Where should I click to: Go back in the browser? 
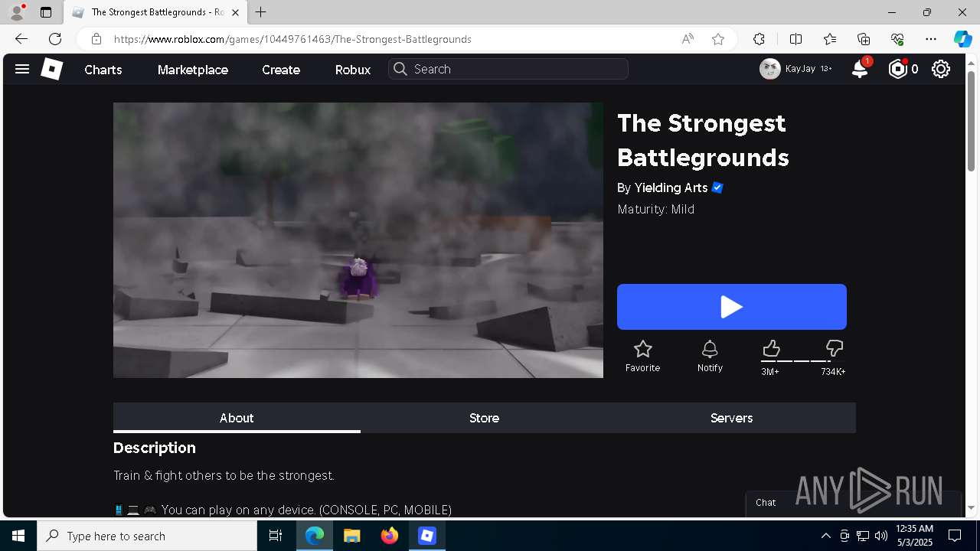tap(21, 39)
